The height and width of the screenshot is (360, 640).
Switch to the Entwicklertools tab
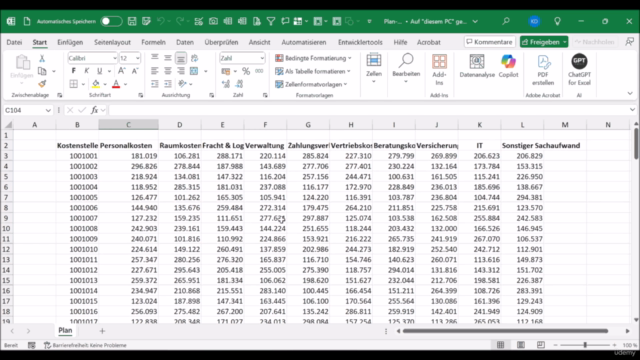point(360,42)
